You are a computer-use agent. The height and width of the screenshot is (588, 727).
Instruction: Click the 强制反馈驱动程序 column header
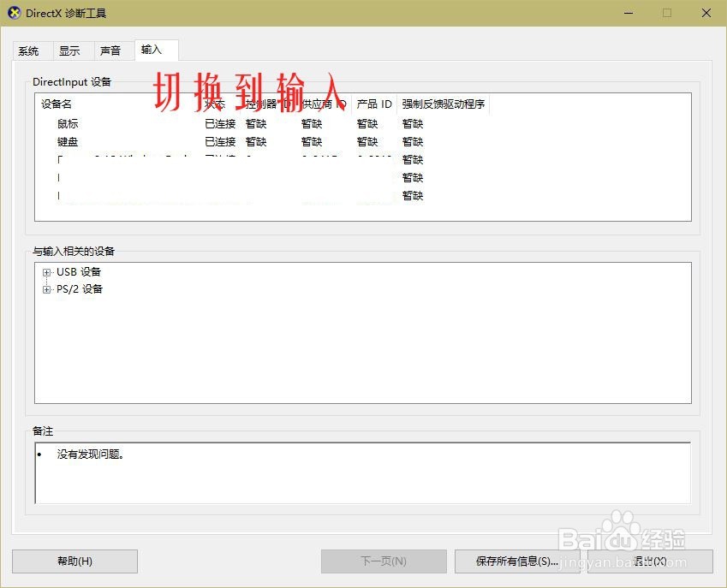pos(444,104)
